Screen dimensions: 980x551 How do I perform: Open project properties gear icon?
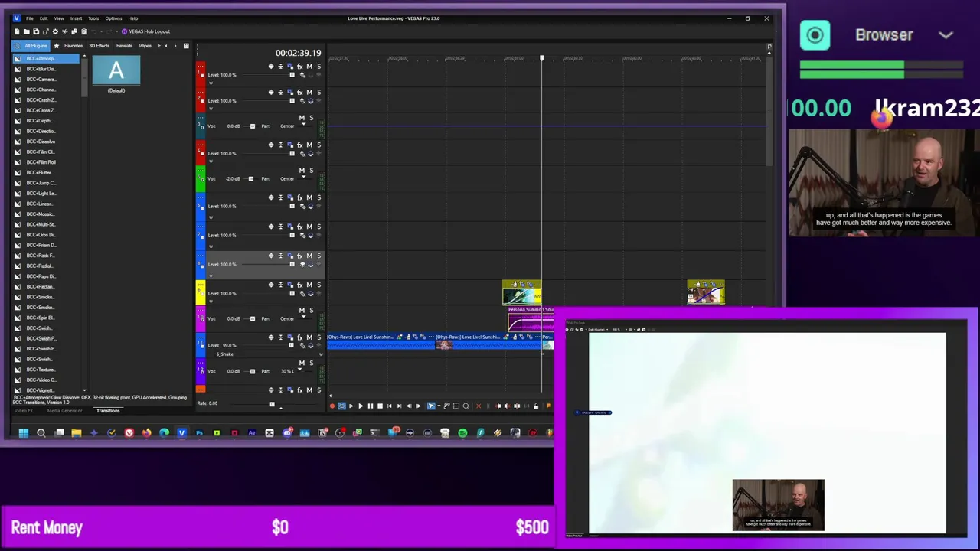click(x=55, y=31)
